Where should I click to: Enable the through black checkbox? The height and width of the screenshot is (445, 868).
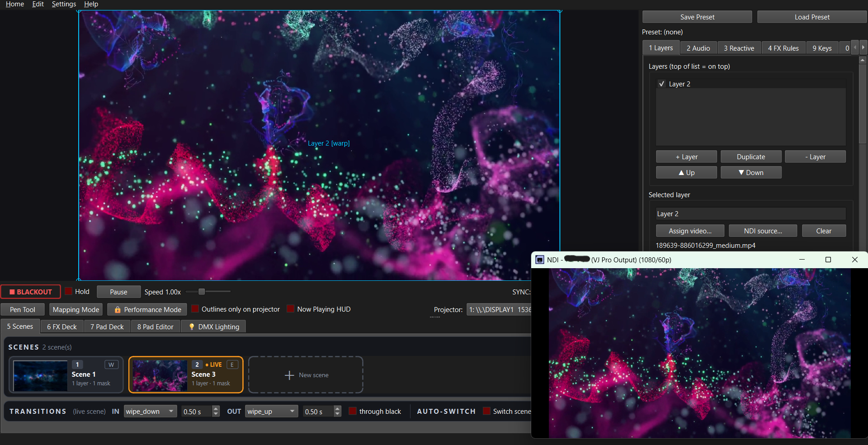pos(353,411)
